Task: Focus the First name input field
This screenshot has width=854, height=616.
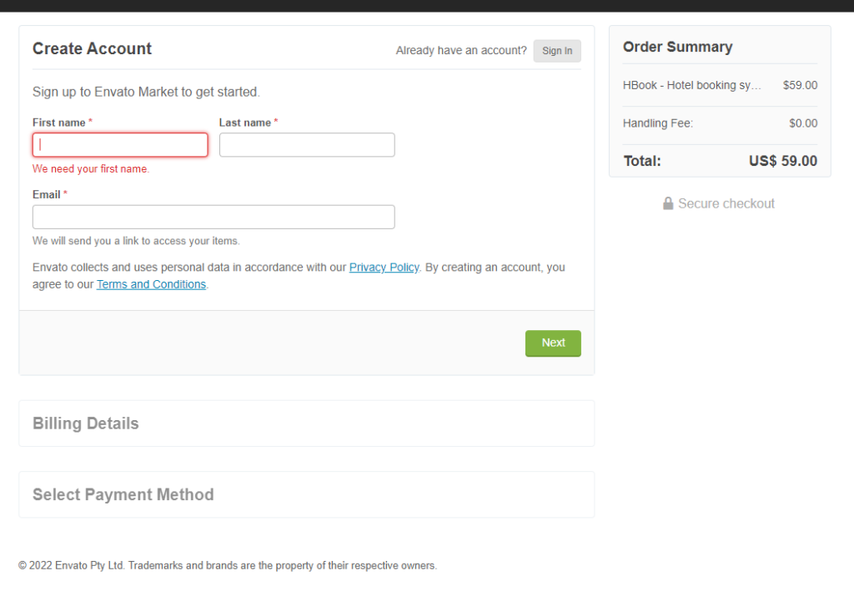Action: point(120,145)
